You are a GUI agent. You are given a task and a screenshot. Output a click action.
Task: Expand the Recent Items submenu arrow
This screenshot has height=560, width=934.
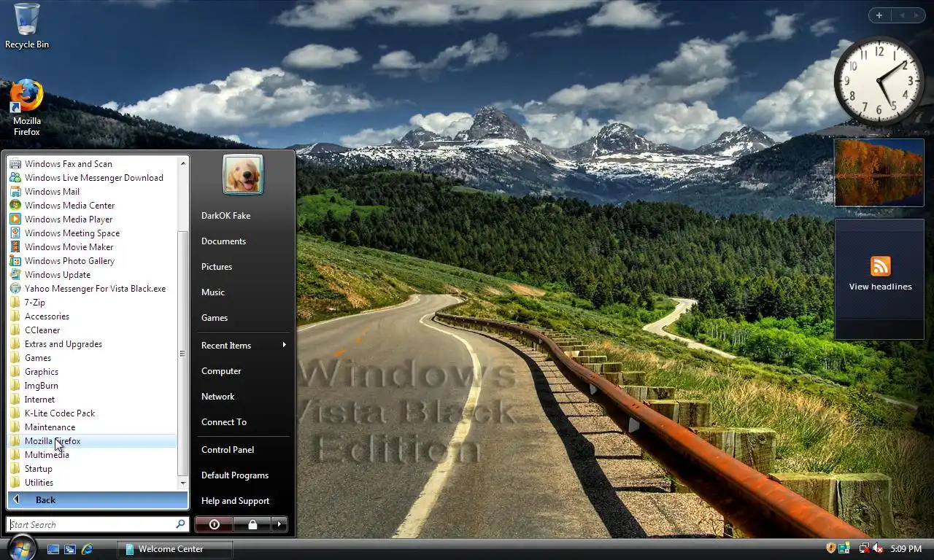click(x=284, y=345)
